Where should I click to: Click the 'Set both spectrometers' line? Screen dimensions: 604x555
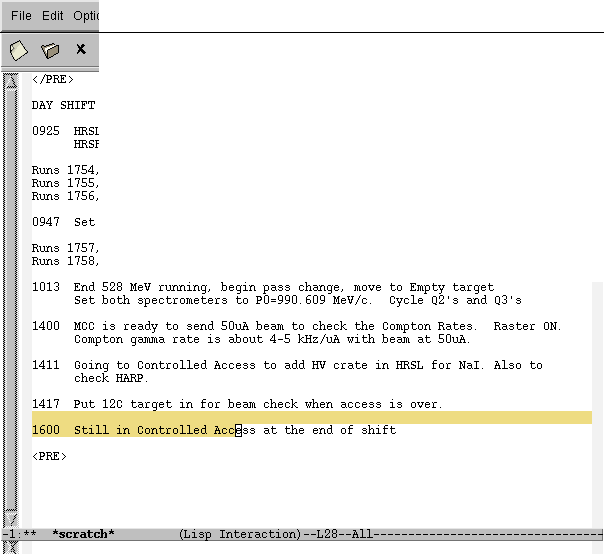tap(298, 300)
